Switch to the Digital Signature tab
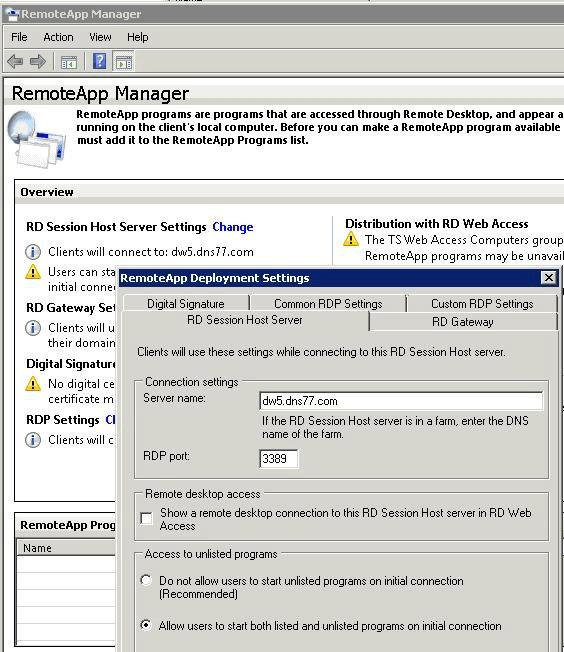Viewport: 564px width, 652px height. click(186, 304)
